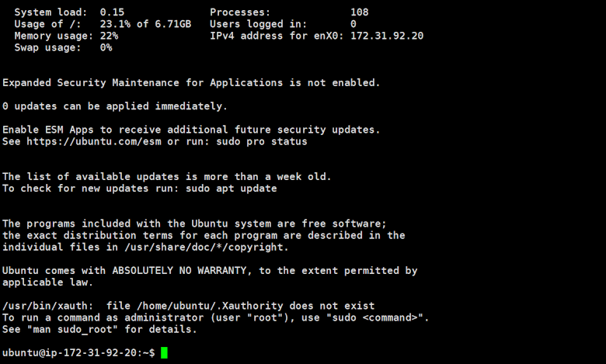The width and height of the screenshot is (606, 364).
Task: Click the Memory usage 22% value
Action: pos(110,36)
